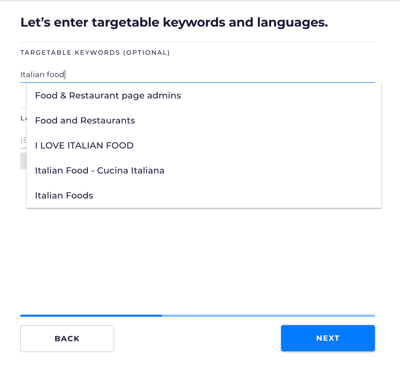
Task: Dismiss suggestions by clicking empty area below list
Action: (200, 260)
